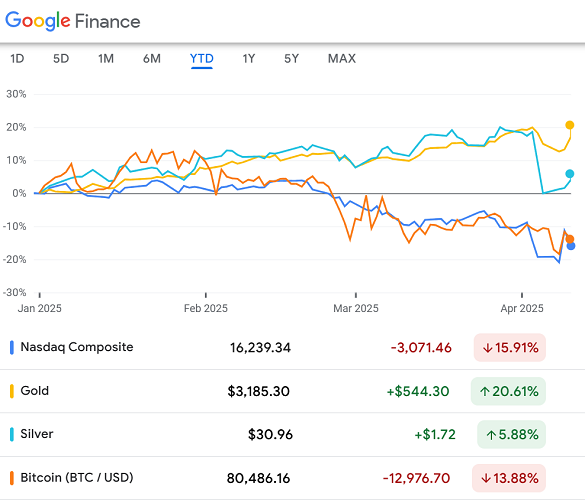Click the Silver change value +$1.72
Viewport: 585px width, 503px height.
(435, 435)
